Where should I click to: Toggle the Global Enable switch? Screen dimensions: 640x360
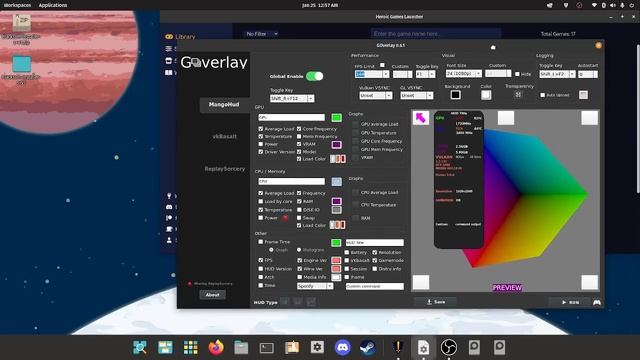coord(314,76)
